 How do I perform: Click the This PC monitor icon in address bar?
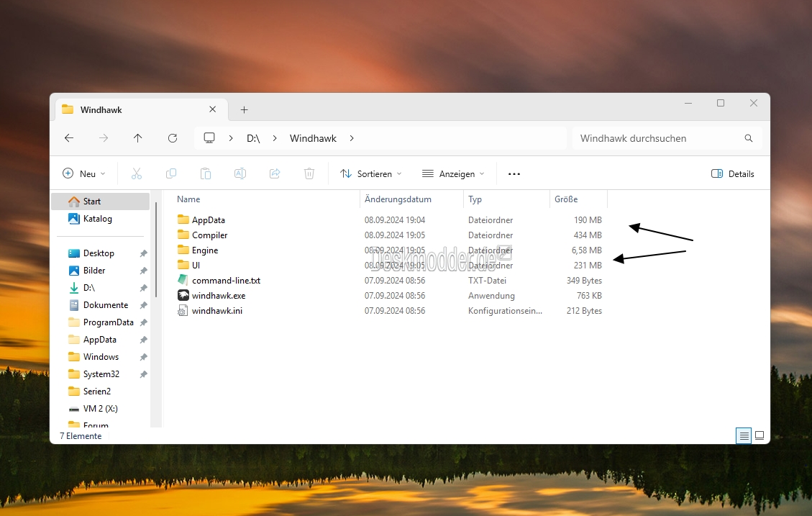(209, 137)
